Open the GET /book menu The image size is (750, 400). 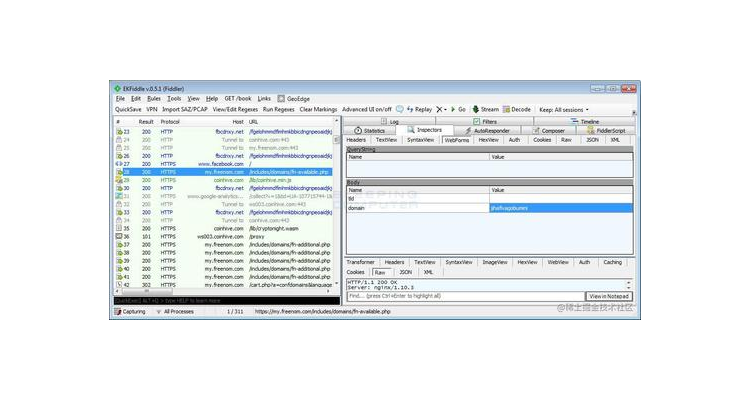tap(238, 99)
